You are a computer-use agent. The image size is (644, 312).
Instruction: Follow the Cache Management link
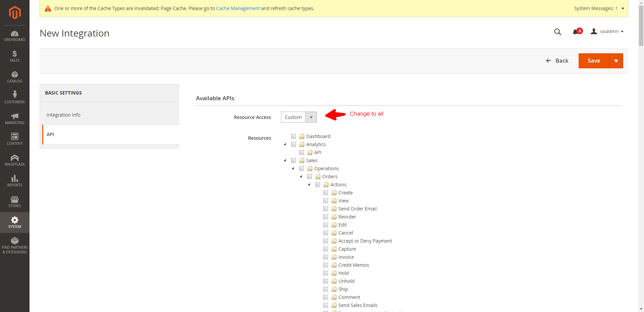pos(238,8)
